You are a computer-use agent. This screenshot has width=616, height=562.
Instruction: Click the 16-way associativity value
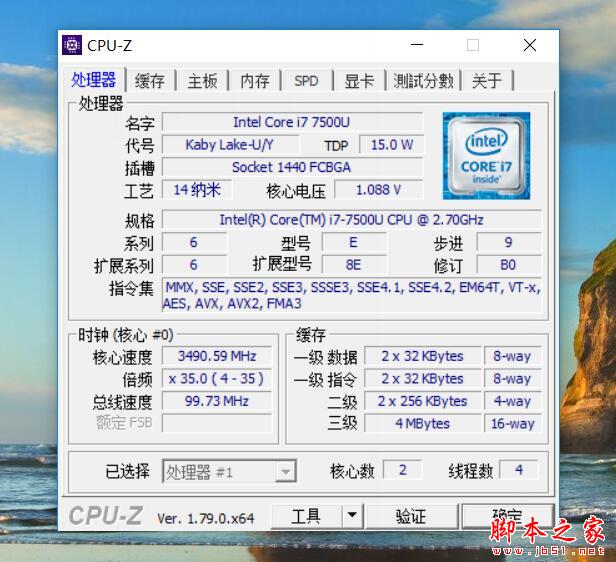click(x=513, y=424)
